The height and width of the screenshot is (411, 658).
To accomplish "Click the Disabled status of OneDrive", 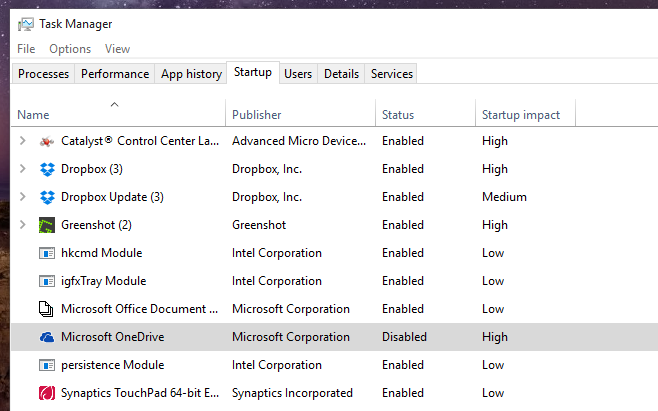I will click(404, 337).
